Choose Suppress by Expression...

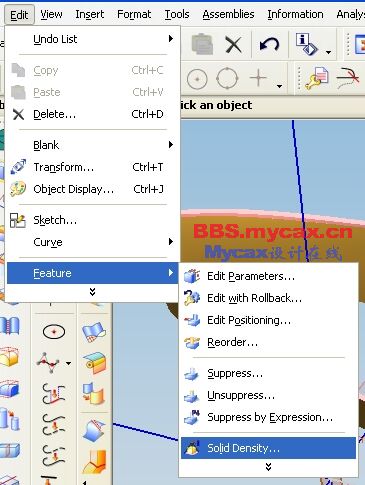[x=269, y=417]
